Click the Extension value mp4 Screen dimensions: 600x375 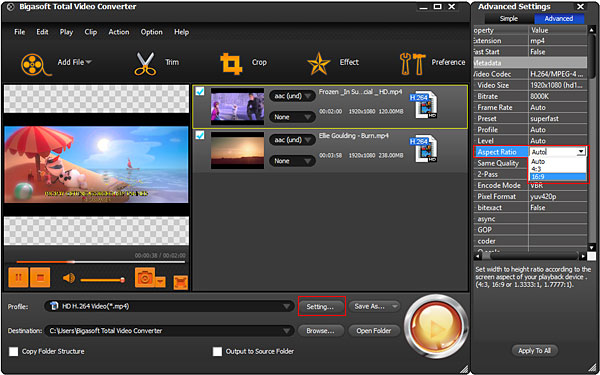click(558, 41)
